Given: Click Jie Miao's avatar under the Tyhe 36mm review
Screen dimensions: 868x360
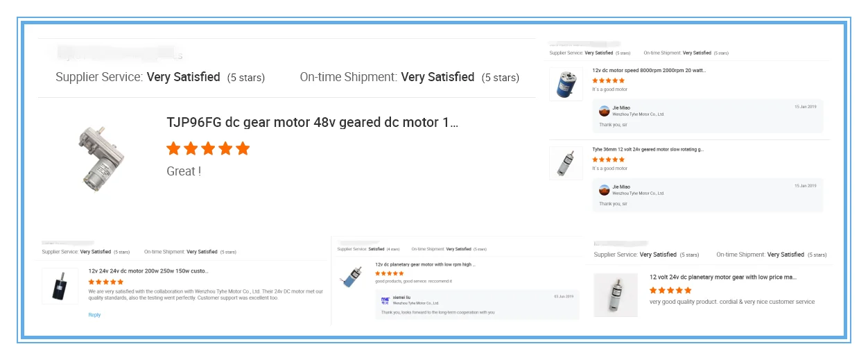Looking at the screenshot, I should [x=605, y=189].
